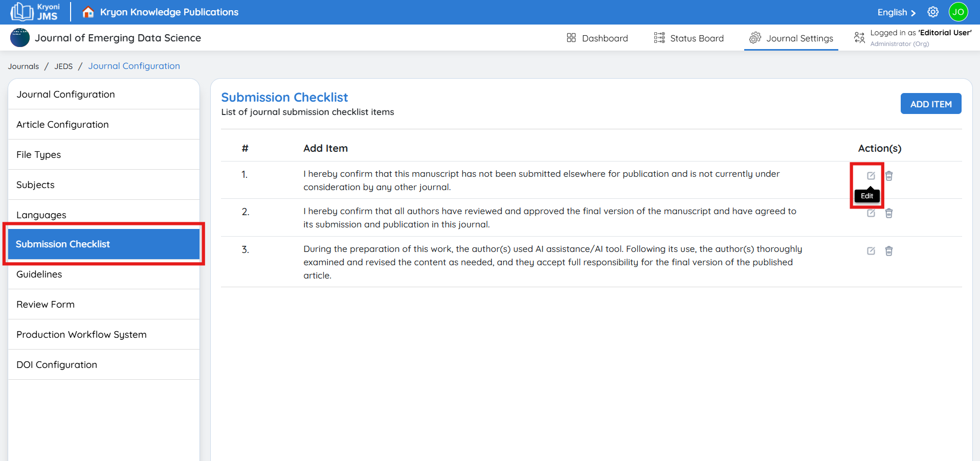Open the settings gear icon in header
Viewport: 980px width, 461px height.
[x=933, y=12]
